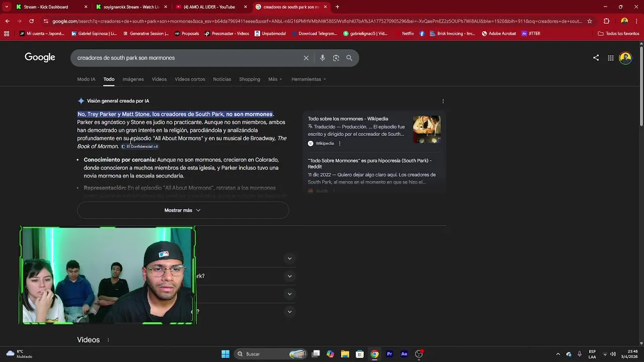Open the weather widget showing 6°C
644x362 pixels.
pos(19,354)
